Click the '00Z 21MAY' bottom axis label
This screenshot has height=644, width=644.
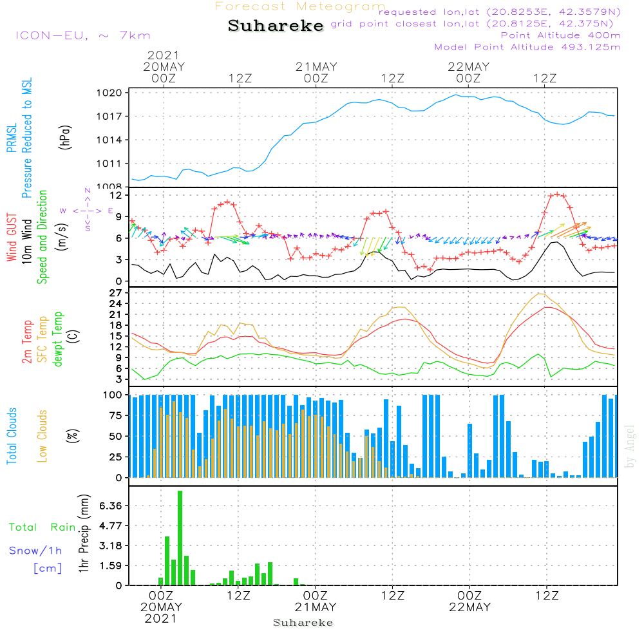tap(316, 601)
